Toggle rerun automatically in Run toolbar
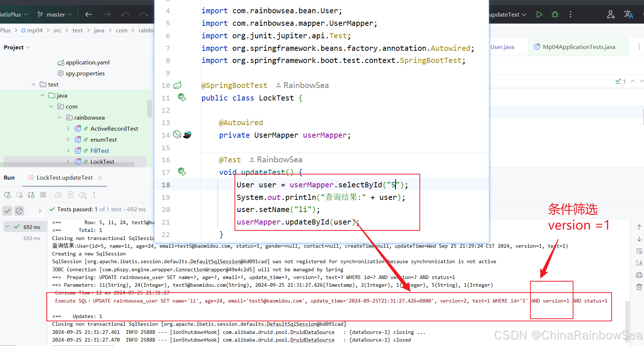644x346 pixels. tap(31, 195)
